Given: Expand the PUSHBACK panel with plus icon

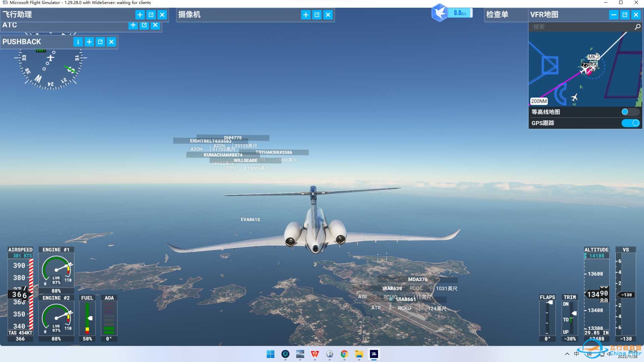Looking at the screenshot, I should click(89, 42).
